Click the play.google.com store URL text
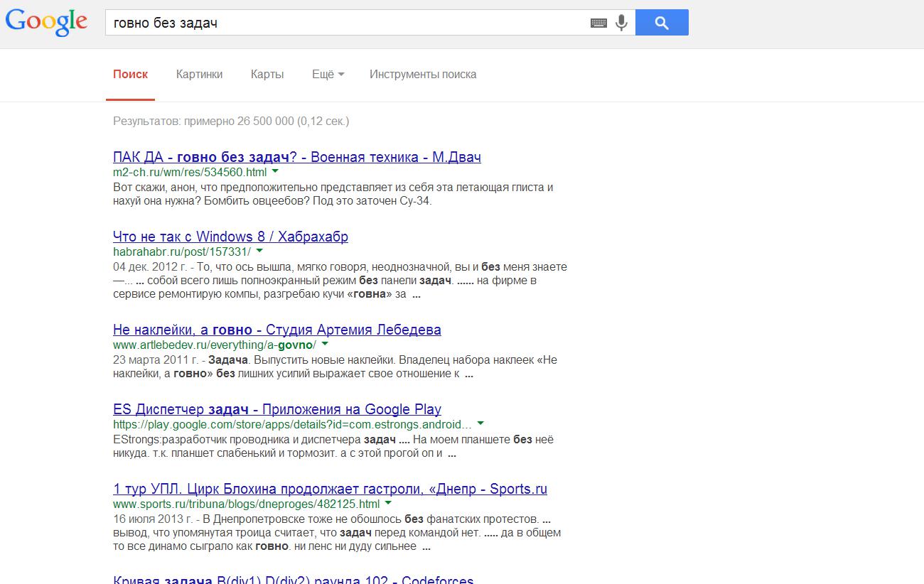This screenshot has width=924, height=584. click(x=292, y=424)
